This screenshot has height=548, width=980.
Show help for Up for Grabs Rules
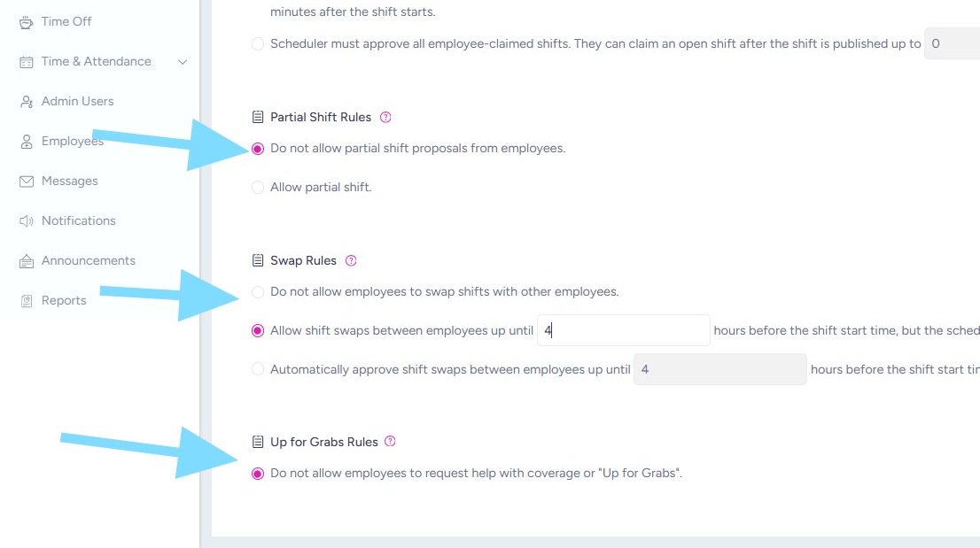click(x=391, y=441)
